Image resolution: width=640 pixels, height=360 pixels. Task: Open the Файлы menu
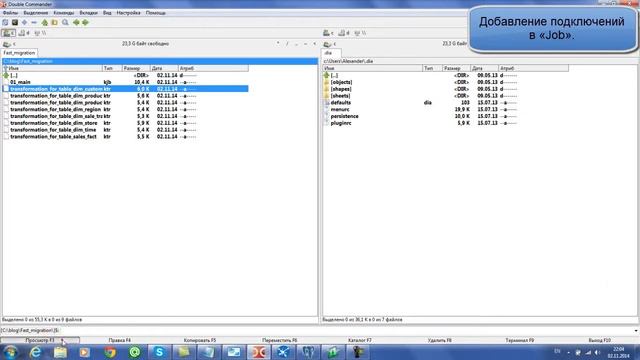pyautogui.click(x=10, y=13)
